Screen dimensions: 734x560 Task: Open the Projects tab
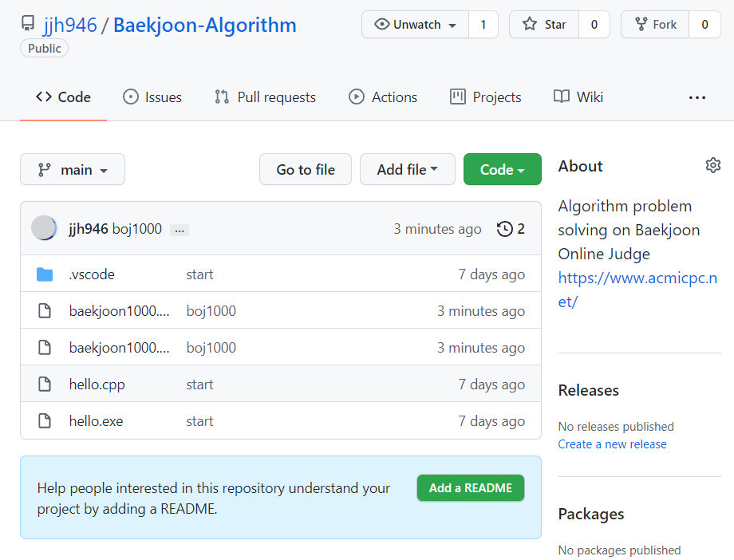click(x=485, y=97)
